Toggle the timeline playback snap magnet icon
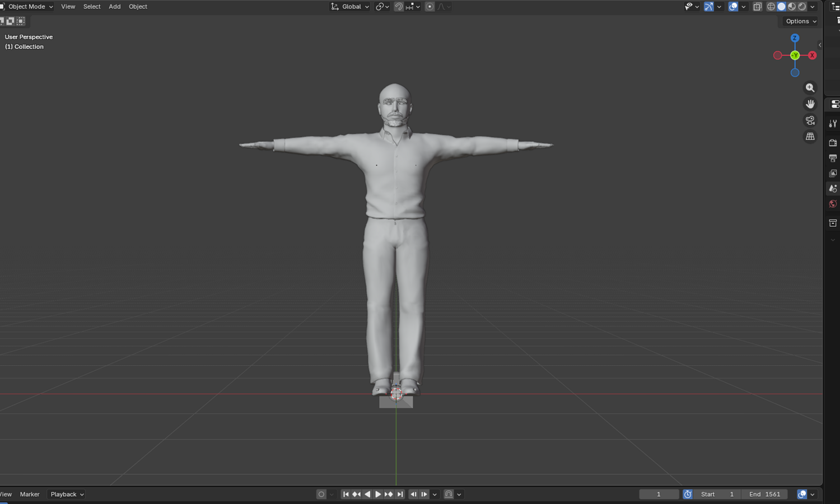 tap(449, 494)
